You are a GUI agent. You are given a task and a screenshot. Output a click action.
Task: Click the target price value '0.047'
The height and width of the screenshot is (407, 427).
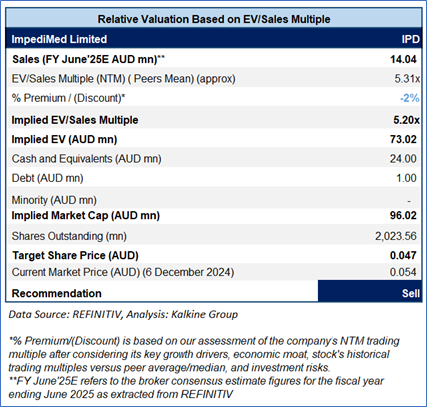pyautogui.click(x=403, y=256)
